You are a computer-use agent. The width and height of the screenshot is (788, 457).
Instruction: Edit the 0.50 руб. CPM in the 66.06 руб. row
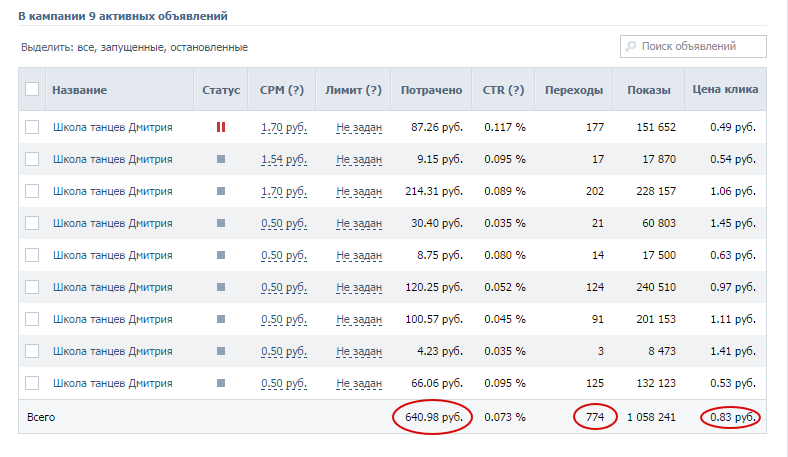tap(284, 384)
